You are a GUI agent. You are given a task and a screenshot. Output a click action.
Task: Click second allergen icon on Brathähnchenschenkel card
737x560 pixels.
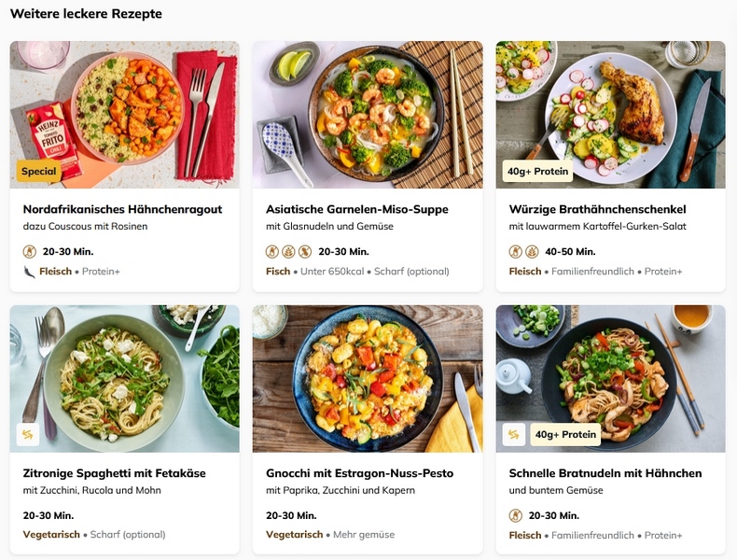pos(532,251)
